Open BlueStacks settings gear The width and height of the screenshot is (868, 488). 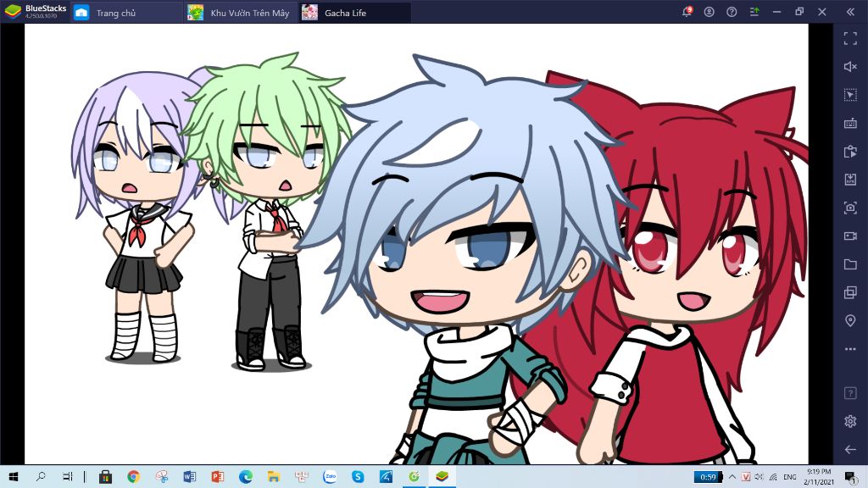tap(850, 421)
